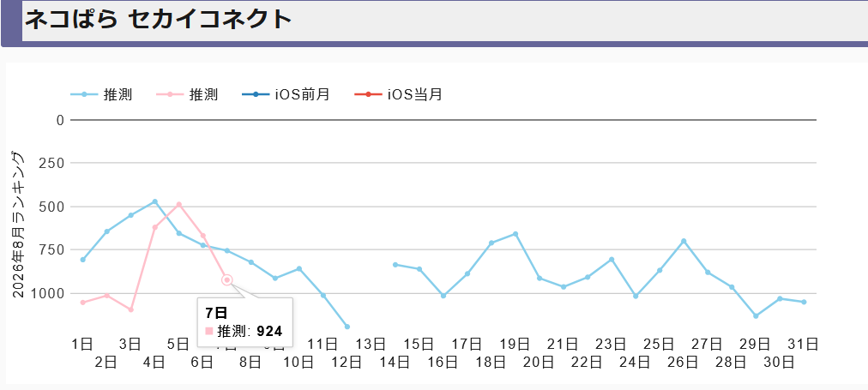Click the 26日 x-axis label
The height and width of the screenshot is (390, 868).
684,363
